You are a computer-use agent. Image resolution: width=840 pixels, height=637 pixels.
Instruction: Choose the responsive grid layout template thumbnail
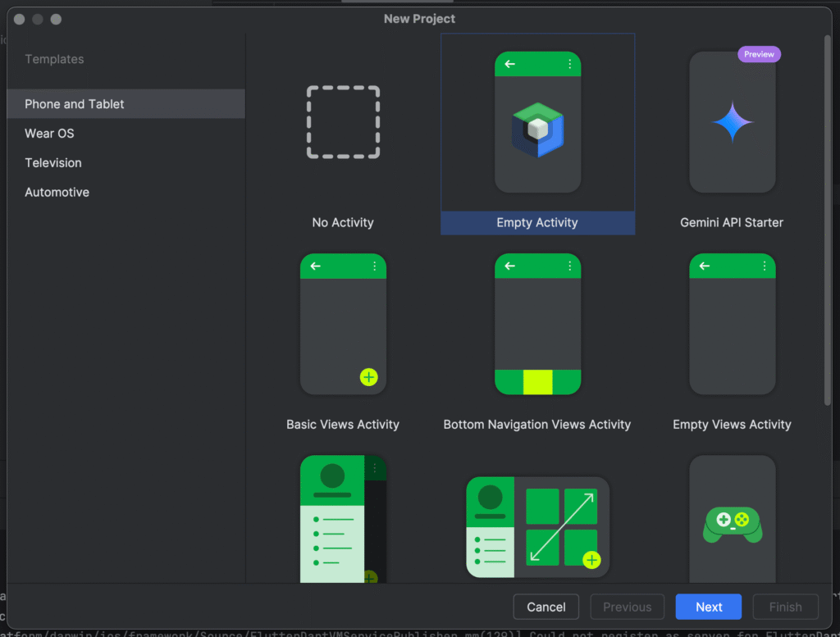tap(537, 527)
